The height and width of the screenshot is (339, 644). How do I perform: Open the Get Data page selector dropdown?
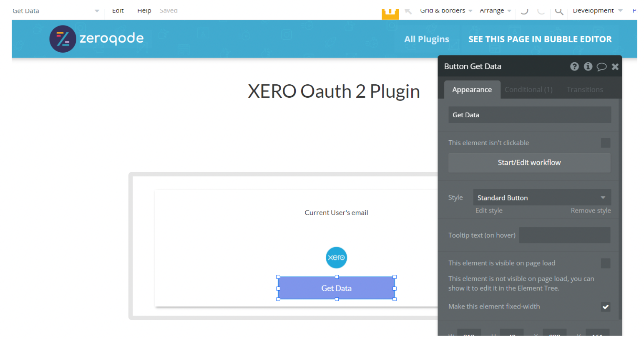tap(55, 11)
